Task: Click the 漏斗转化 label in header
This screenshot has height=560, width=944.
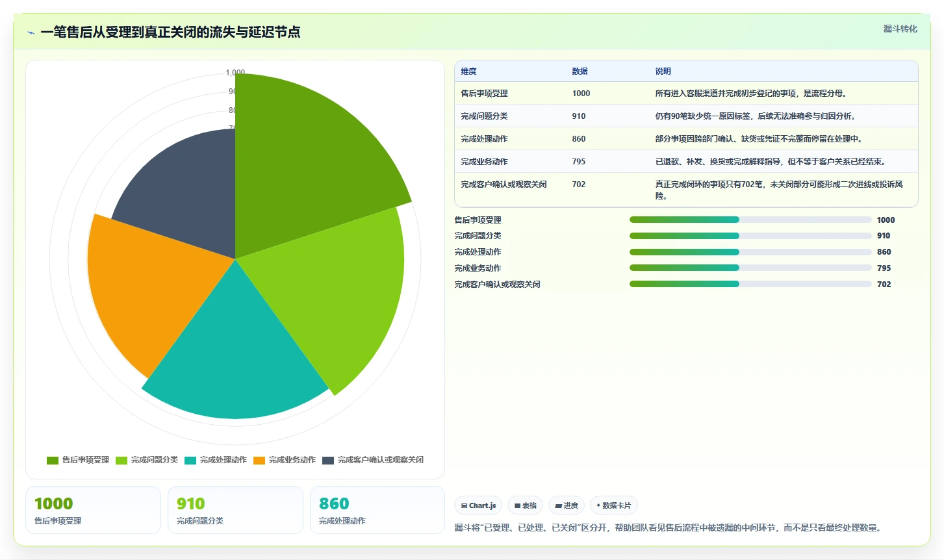Action: coord(900,29)
